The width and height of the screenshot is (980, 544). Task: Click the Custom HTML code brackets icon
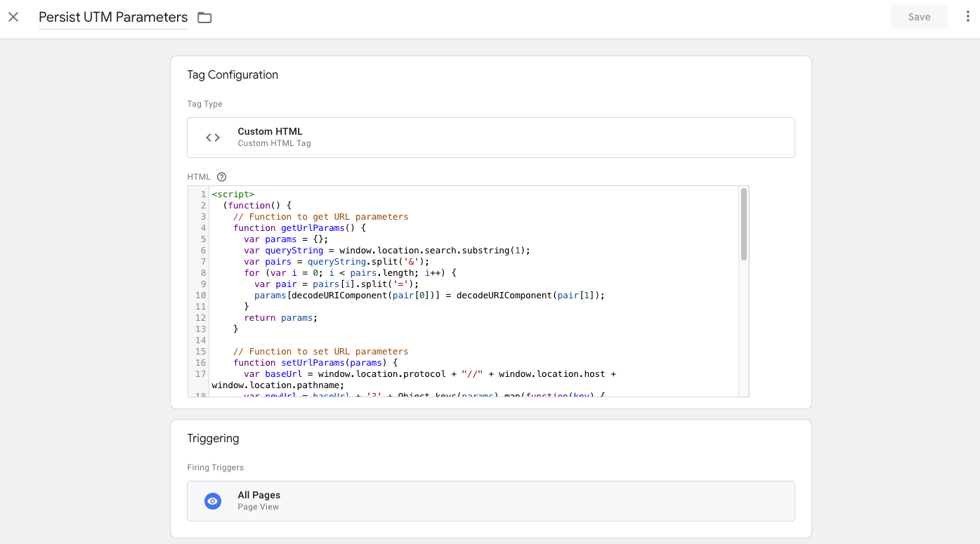213,138
